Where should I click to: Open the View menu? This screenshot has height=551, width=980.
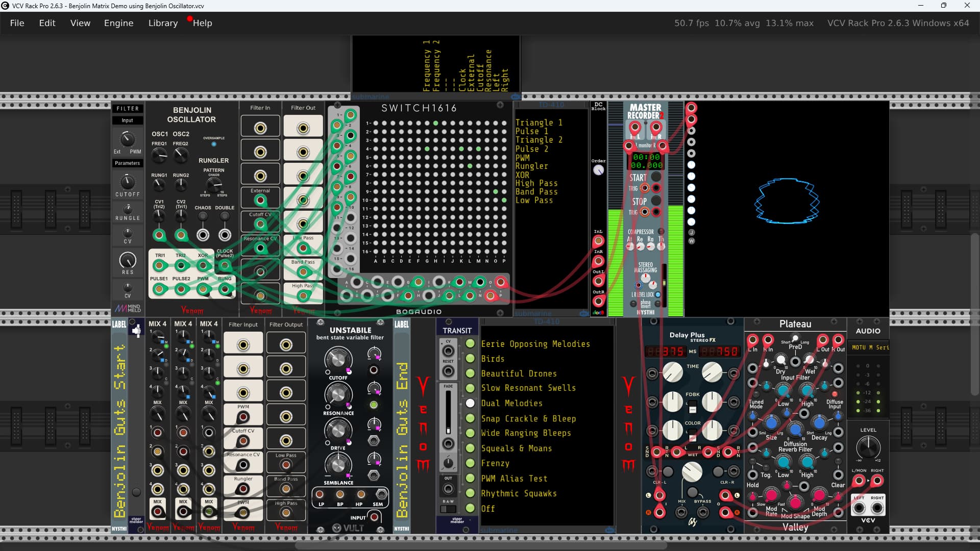coord(80,23)
